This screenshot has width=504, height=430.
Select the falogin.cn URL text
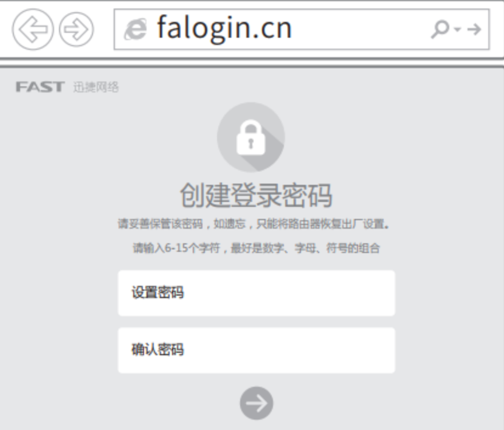point(224,29)
